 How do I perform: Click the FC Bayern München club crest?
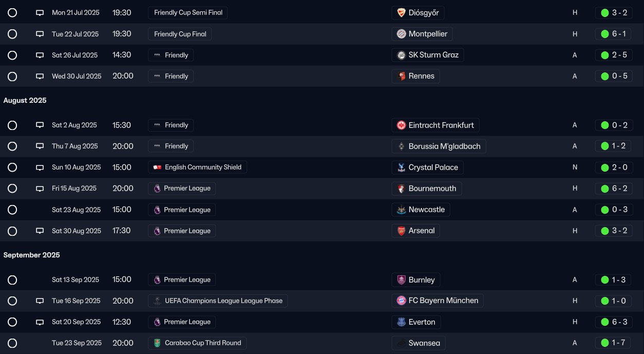(x=401, y=301)
